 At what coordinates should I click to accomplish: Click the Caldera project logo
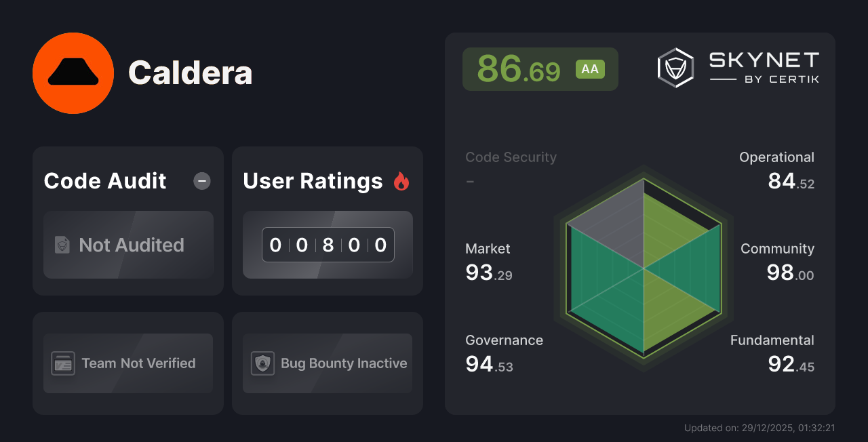73,73
